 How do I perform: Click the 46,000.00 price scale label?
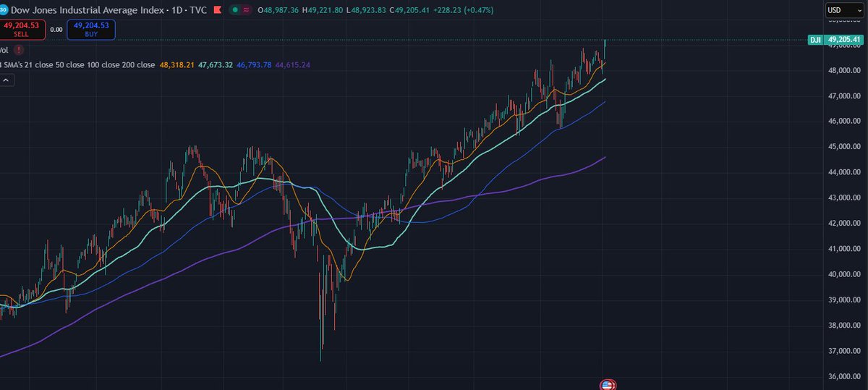(x=844, y=122)
